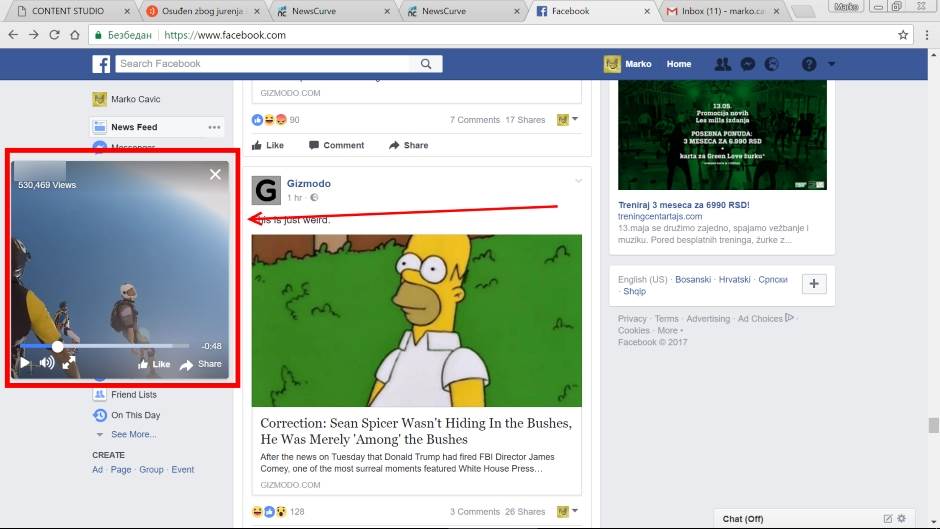Expand the floating video to fullscreen

(x=69, y=363)
